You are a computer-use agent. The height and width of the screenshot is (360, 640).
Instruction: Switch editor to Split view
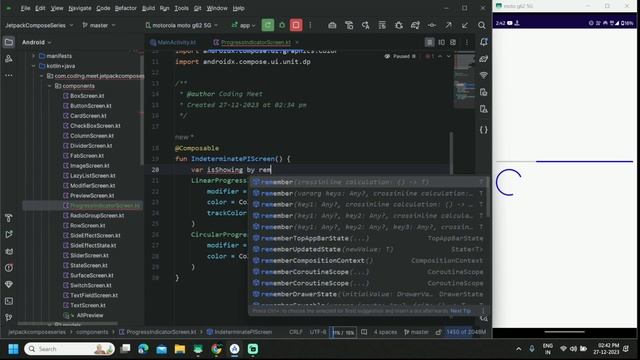pyautogui.click(x=442, y=42)
